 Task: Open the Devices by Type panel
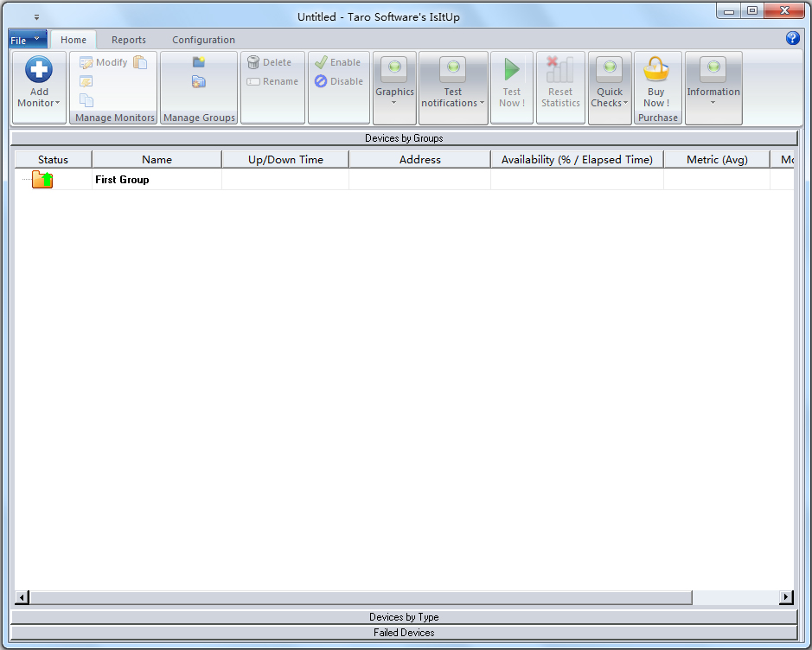coord(404,617)
